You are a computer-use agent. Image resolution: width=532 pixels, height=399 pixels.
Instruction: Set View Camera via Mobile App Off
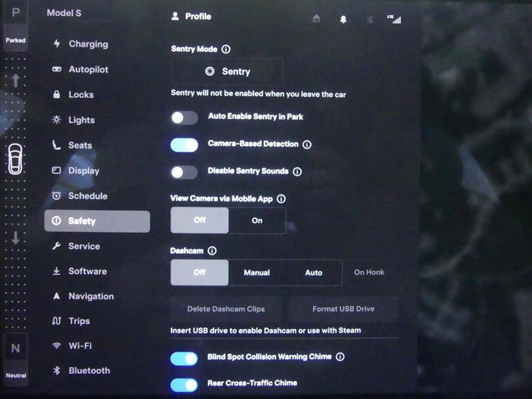(199, 220)
